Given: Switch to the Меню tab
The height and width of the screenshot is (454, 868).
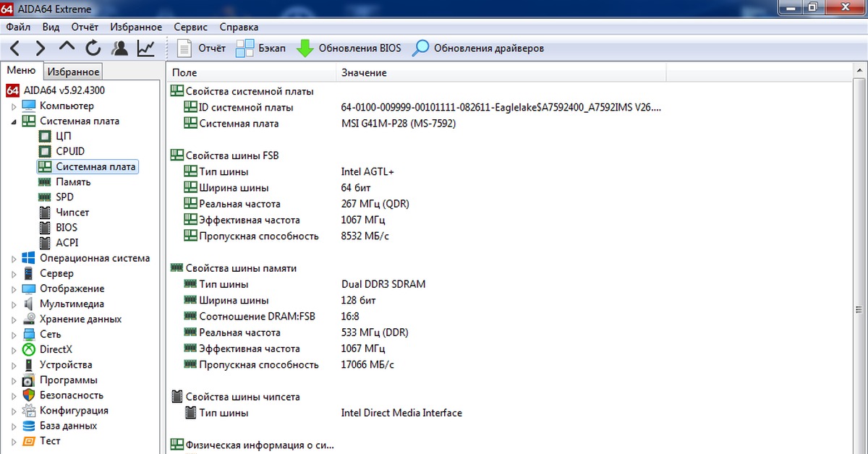Looking at the screenshot, I should (22, 70).
